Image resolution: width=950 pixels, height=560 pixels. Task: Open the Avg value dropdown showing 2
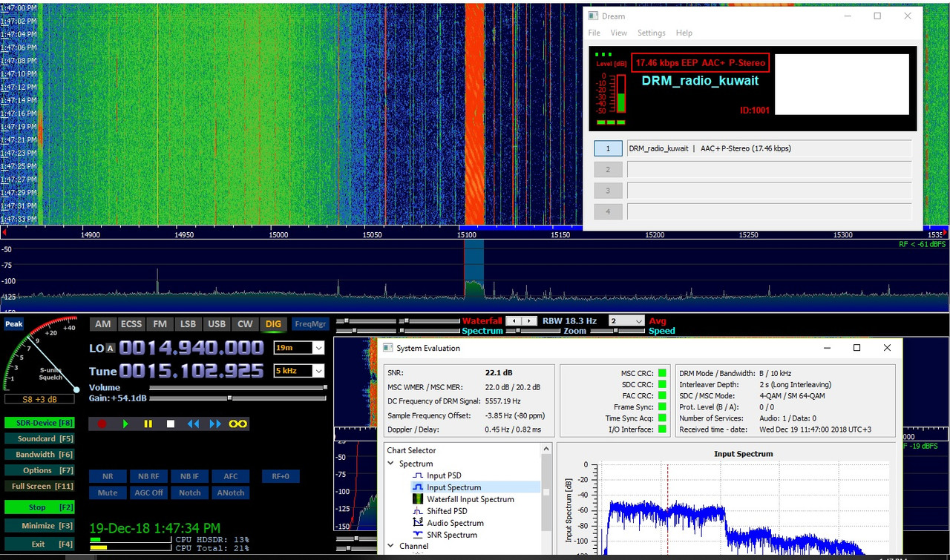click(626, 320)
